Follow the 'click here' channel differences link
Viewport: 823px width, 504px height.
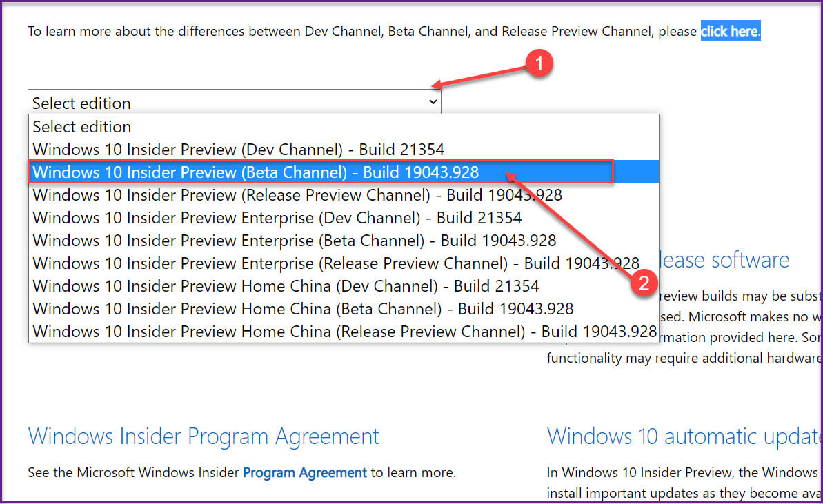click(730, 32)
